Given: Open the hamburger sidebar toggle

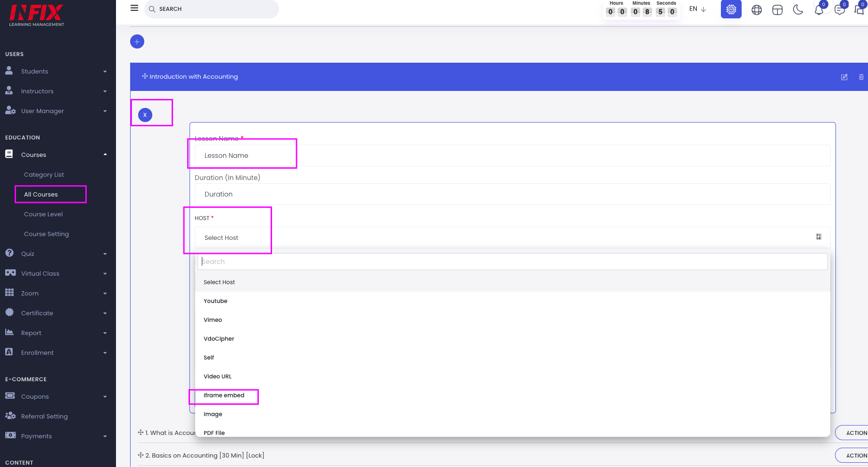Looking at the screenshot, I should tap(134, 8).
